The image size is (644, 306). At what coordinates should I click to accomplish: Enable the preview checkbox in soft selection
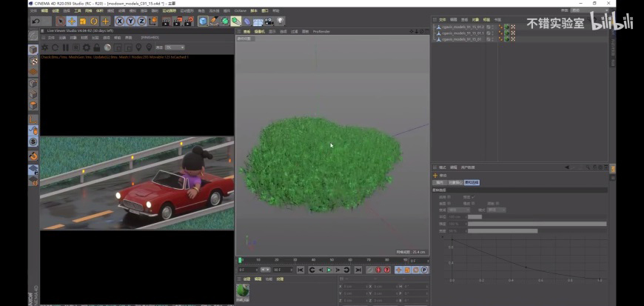pyautogui.click(x=474, y=196)
